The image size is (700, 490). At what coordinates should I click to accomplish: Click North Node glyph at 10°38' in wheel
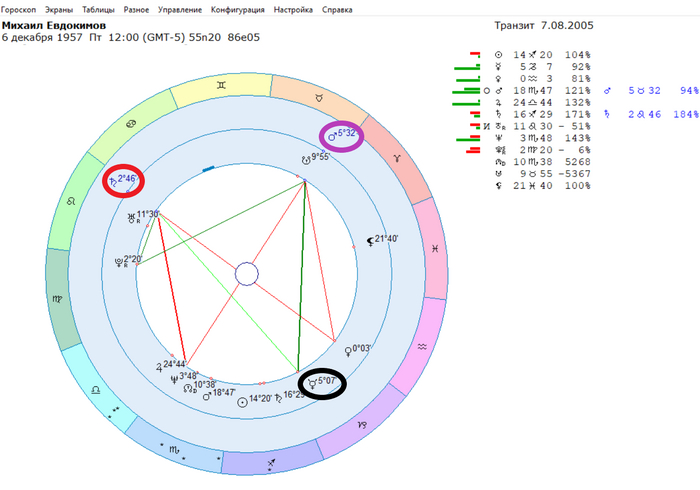[188, 389]
